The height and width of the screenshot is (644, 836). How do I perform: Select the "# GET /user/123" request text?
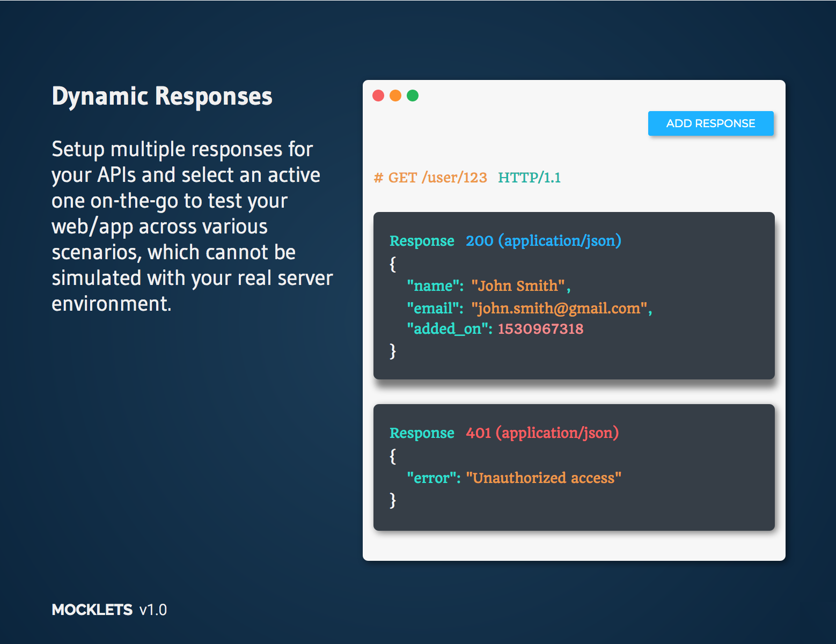pos(430,178)
